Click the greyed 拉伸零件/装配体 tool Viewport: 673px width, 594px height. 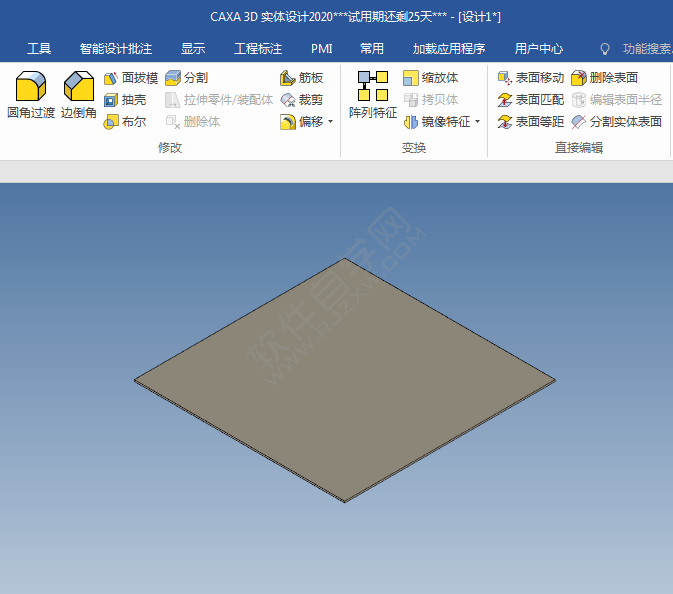[219, 100]
